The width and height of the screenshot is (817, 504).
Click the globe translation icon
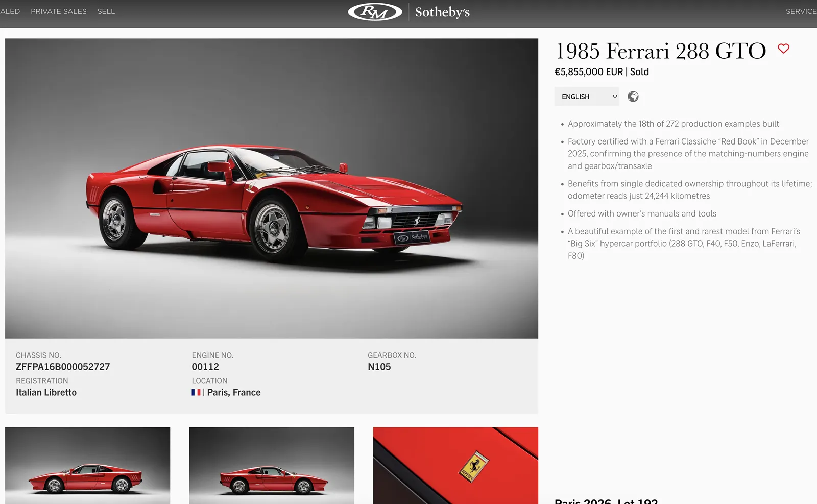click(633, 97)
